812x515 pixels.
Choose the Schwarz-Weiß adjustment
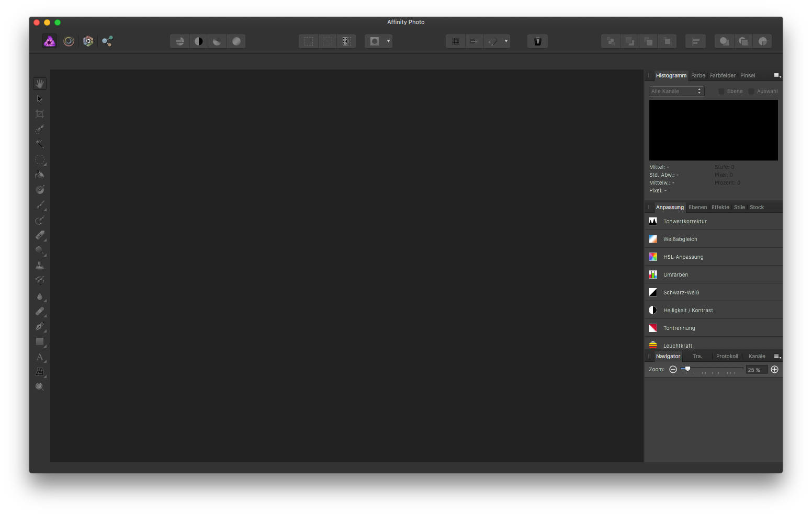tap(681, 293)
